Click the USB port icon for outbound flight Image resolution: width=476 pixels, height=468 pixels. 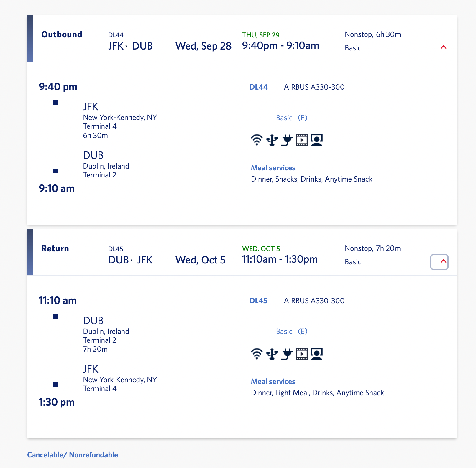click(272, 140)
